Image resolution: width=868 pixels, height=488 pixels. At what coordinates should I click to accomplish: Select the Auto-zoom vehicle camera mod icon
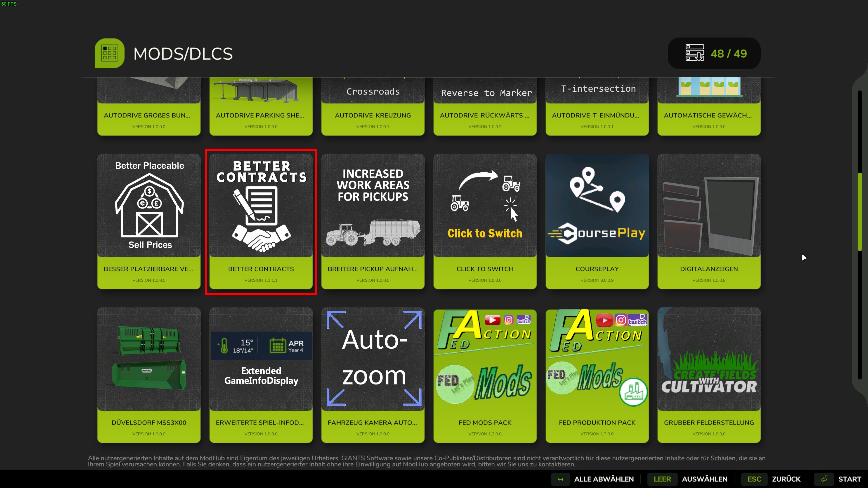[x=373, y=359]
